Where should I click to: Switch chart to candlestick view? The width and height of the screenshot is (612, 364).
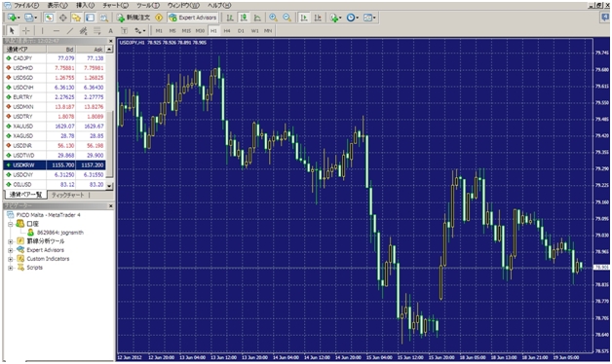tap(244, 18)
